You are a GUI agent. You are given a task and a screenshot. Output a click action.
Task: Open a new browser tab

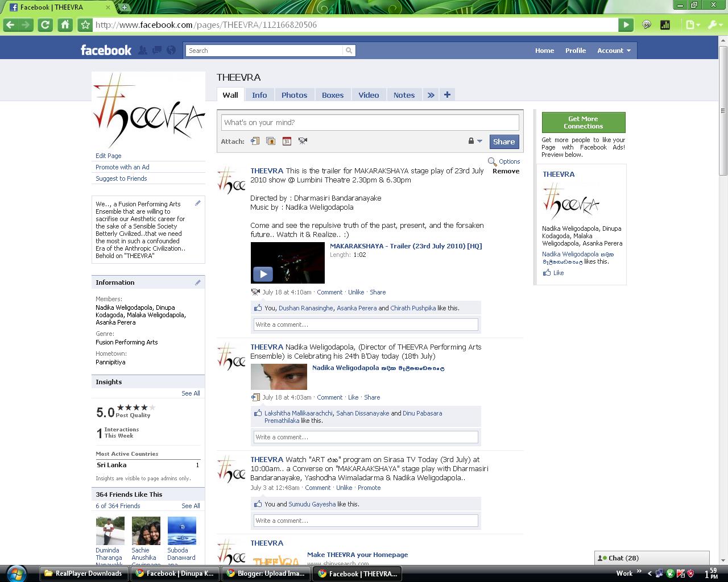pos(125,7)
